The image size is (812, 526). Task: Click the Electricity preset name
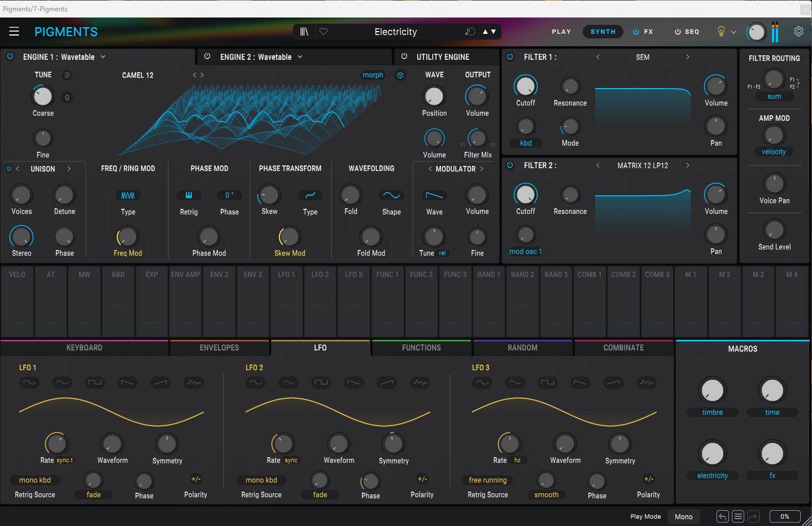coord(395,32)
